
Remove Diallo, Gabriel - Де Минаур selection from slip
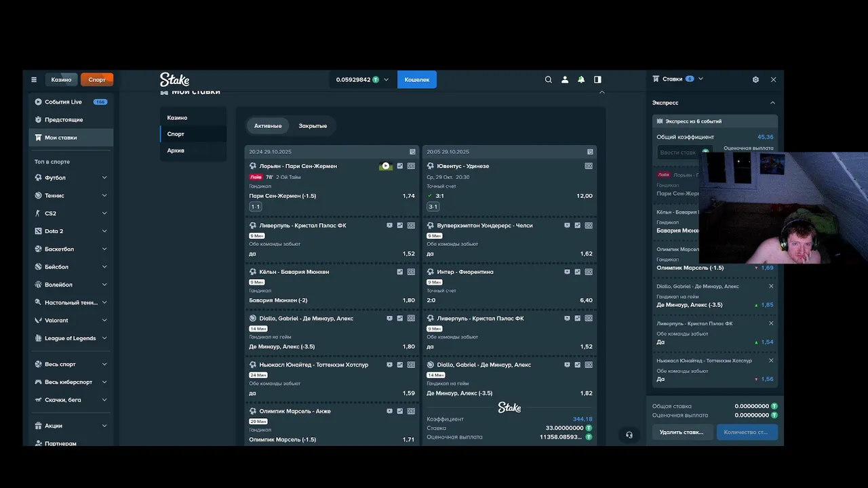(x=771, y=286)
